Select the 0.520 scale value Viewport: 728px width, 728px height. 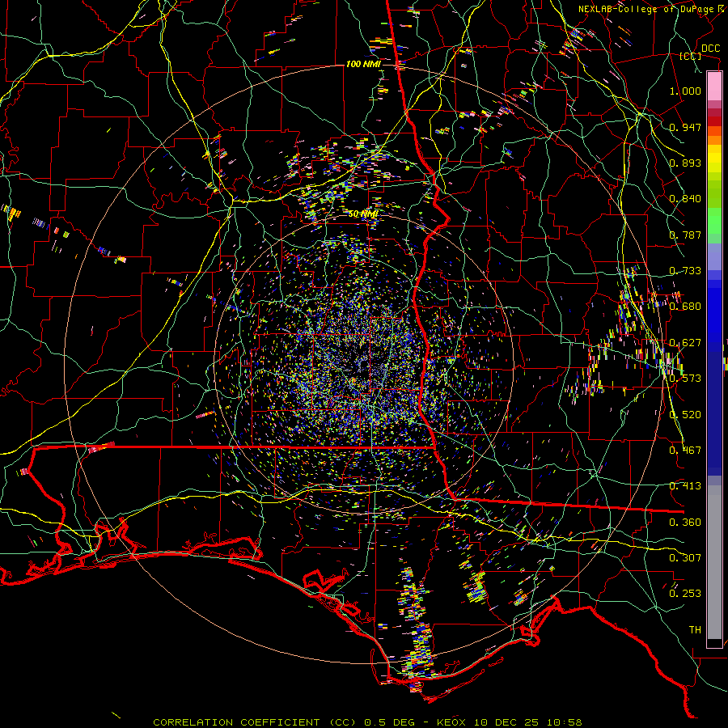(x=685, y=415)
